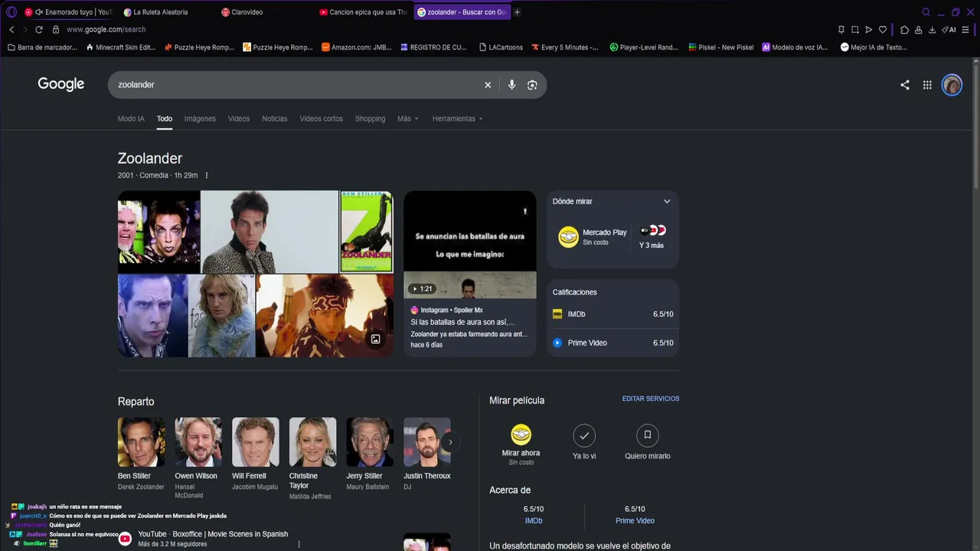Select the Imágenes search tab

200,119
